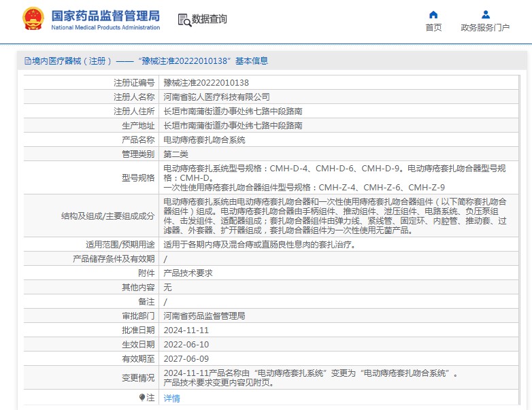Select registrant 河南省驼人医疗科技有限公司
This screenshot has height=410, width=532.
(216, 97)
